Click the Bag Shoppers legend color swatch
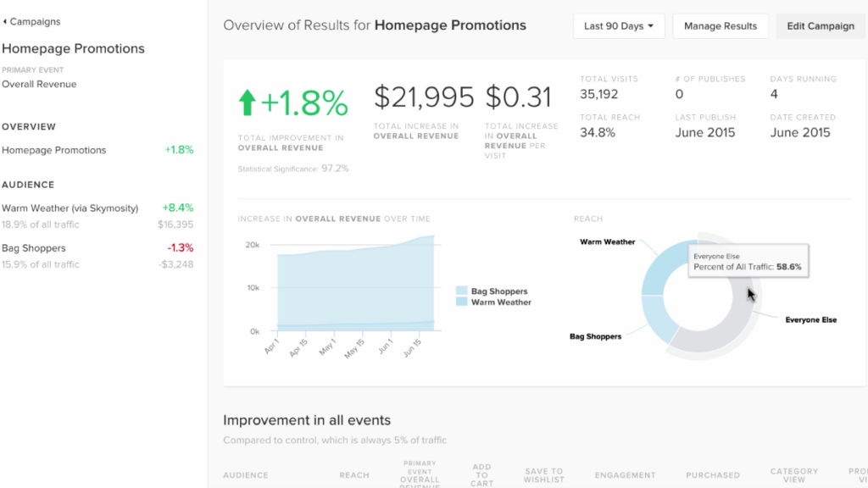868x488 pixels. pos(461,291)
